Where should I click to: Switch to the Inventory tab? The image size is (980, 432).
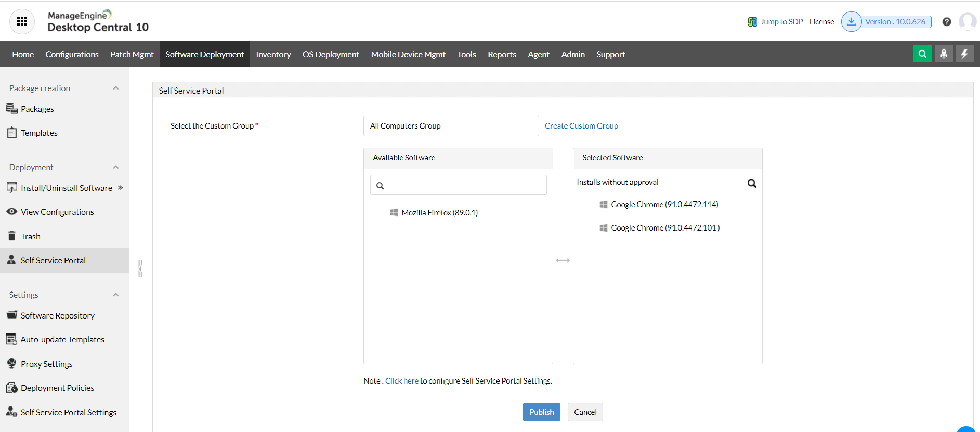tap(273, 54)
